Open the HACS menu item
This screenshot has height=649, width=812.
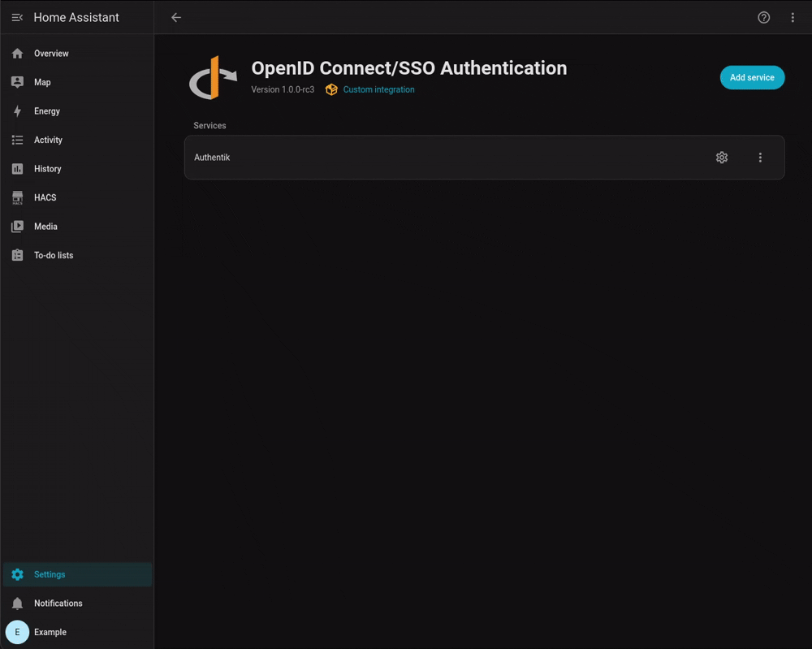pyautogui.click(x=78, y=198)
